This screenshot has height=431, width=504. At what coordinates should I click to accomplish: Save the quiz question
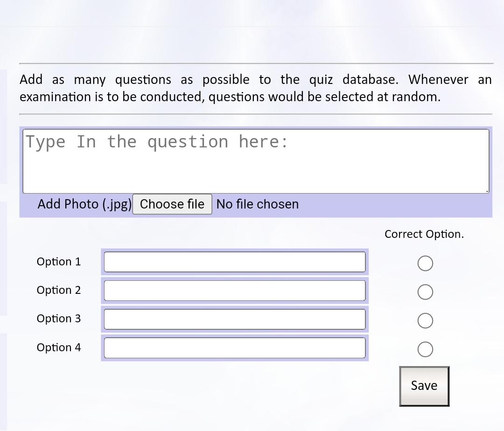424,386
